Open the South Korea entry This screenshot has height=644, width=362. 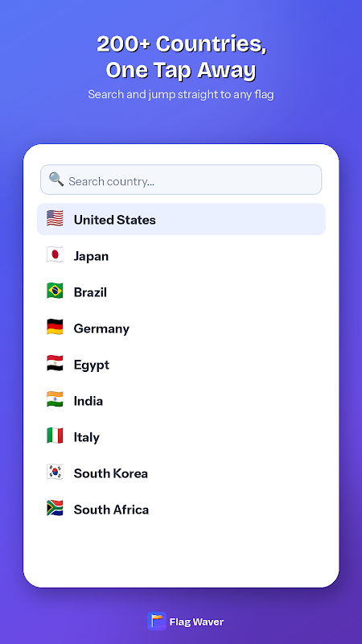point(181,473)
